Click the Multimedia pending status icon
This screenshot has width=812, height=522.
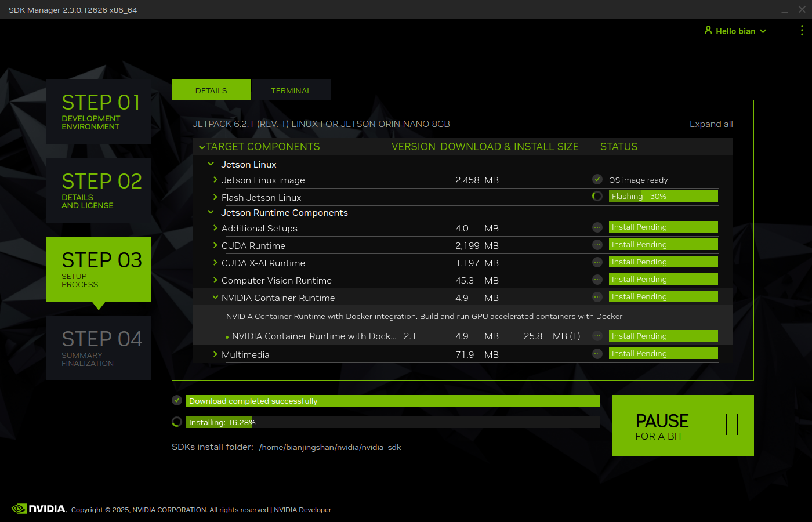pyautogui.click(x=597, y=354)
